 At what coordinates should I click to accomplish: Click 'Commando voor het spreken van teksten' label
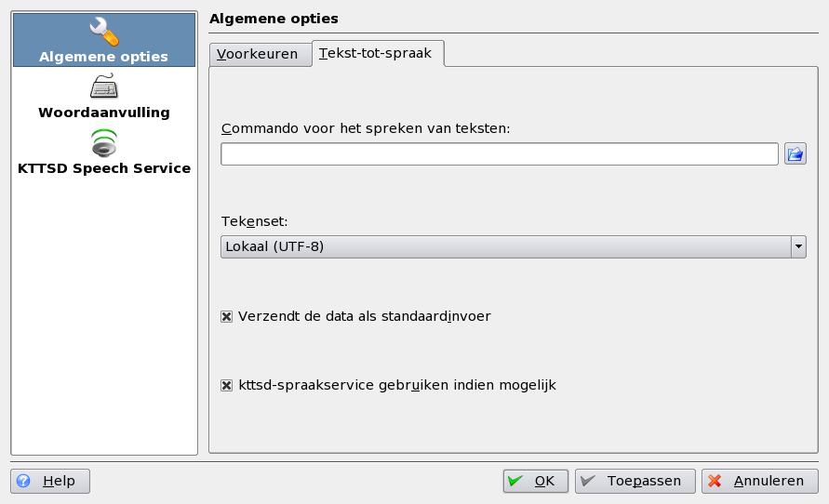pos(366,128)
